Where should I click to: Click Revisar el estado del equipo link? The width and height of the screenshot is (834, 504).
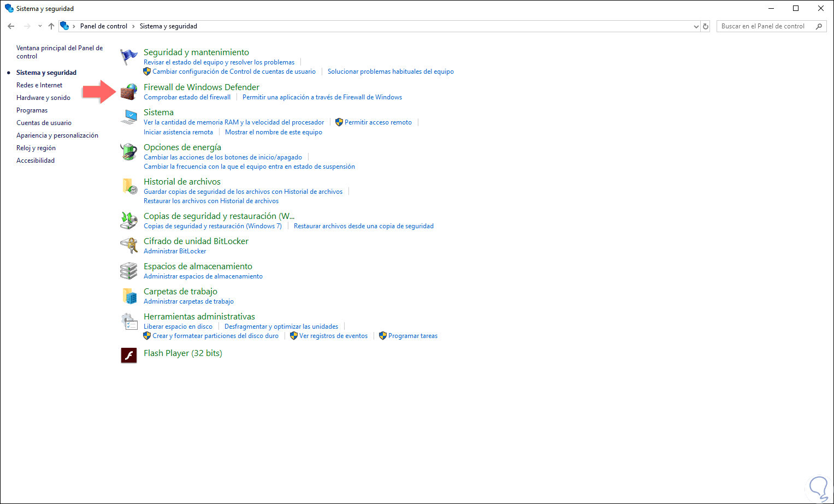219,62
